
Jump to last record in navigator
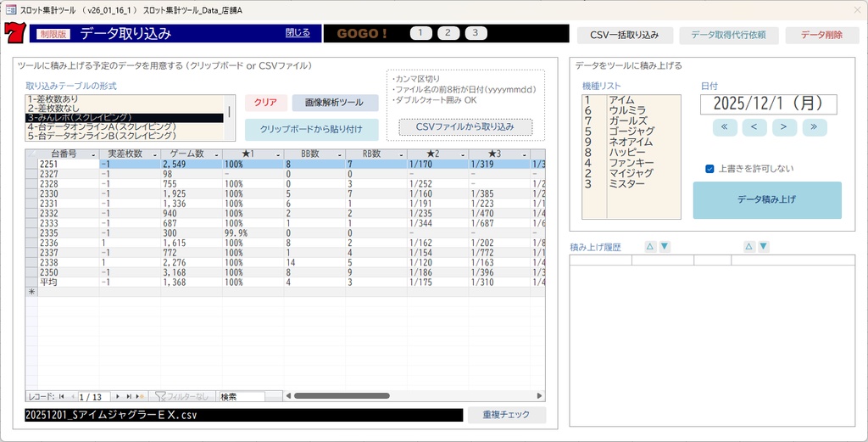point(129,396)
